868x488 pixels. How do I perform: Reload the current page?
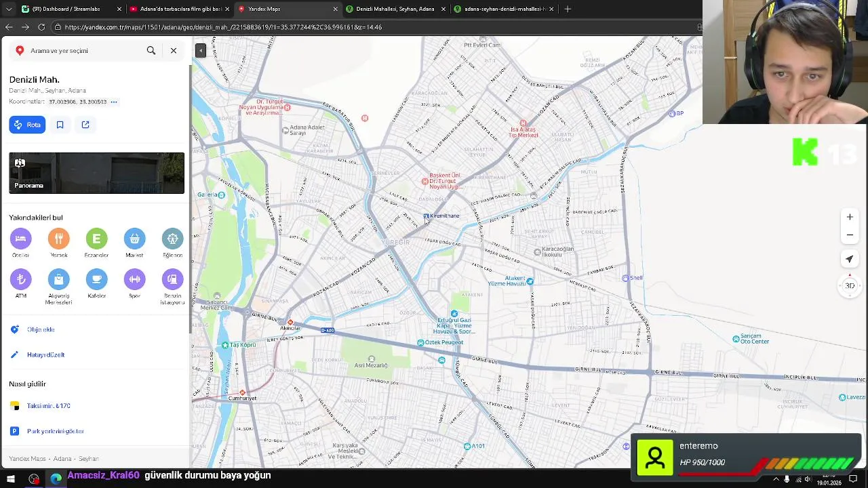[41, 27]
